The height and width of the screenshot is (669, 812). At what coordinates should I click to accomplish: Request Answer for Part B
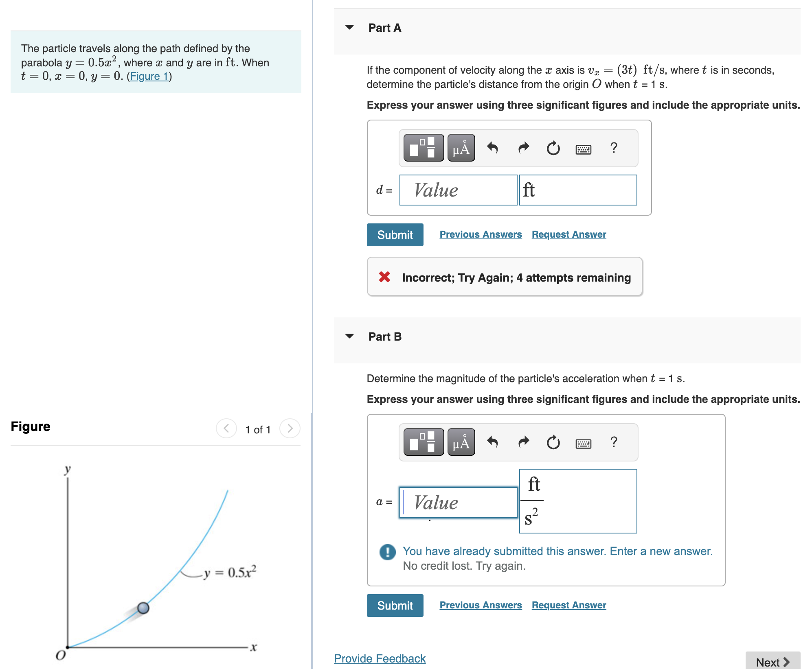pyautogui.click(x=568, y=605)
